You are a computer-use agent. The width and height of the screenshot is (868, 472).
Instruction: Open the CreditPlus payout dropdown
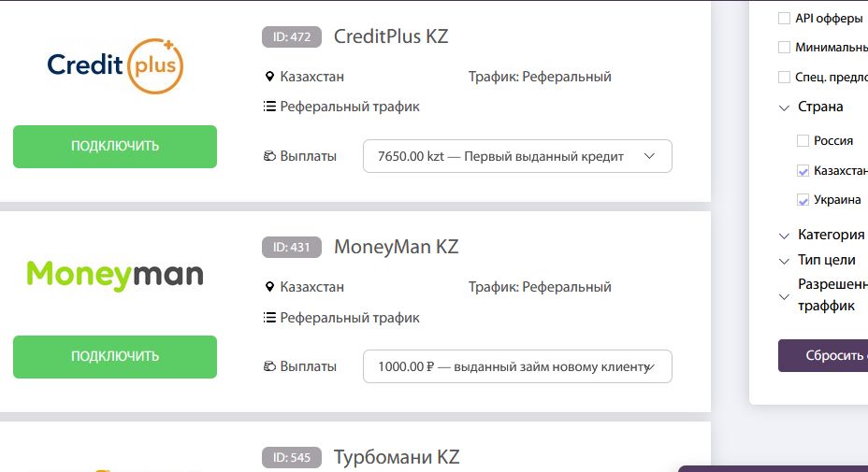click(517, 156)
